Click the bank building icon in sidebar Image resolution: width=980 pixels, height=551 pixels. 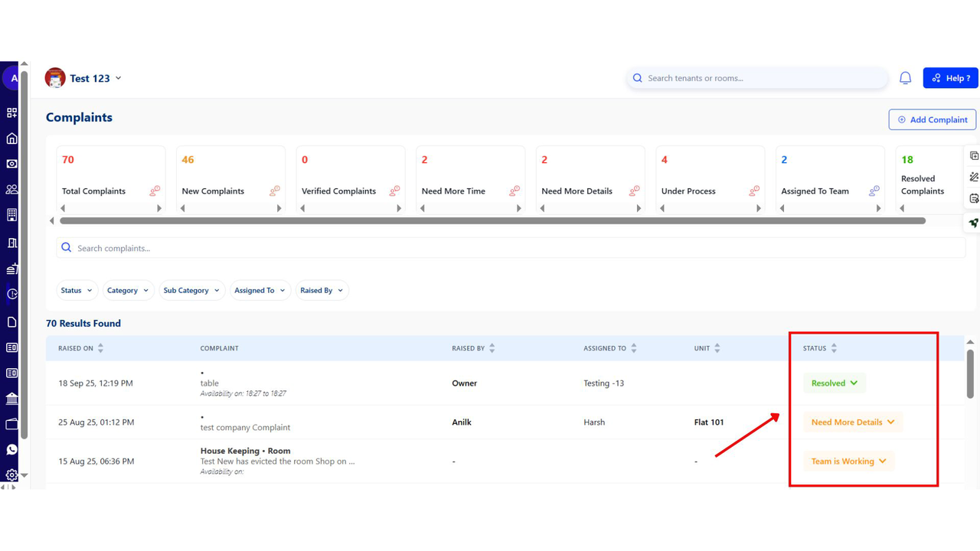(x=12, y=399)
